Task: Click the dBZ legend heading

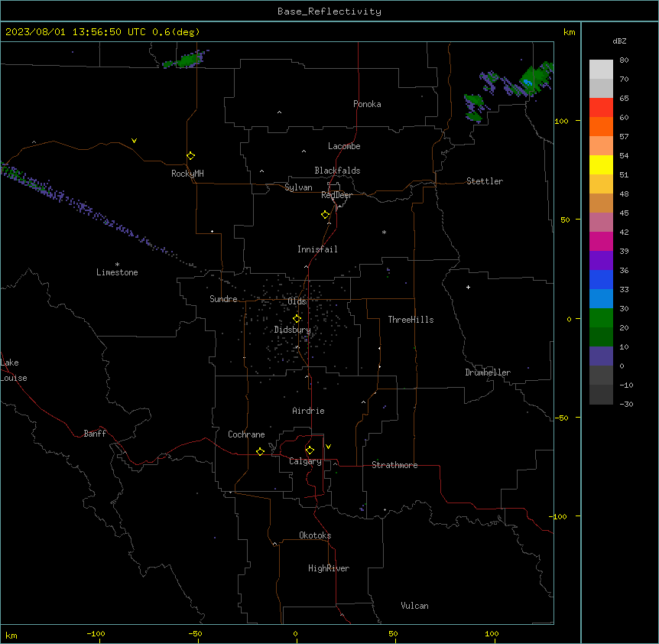Action: pyautogui.click(x=619, y=41)
